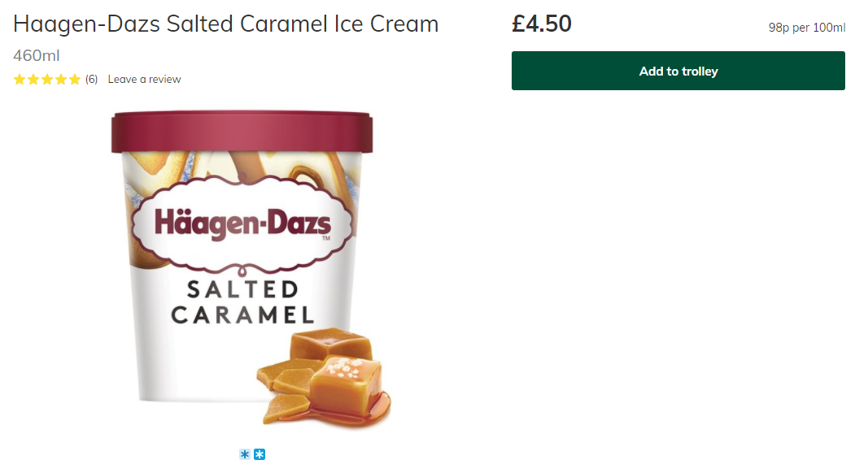
Task: Click the burgundy lid of the tub
Action: [x=242, y=132]
